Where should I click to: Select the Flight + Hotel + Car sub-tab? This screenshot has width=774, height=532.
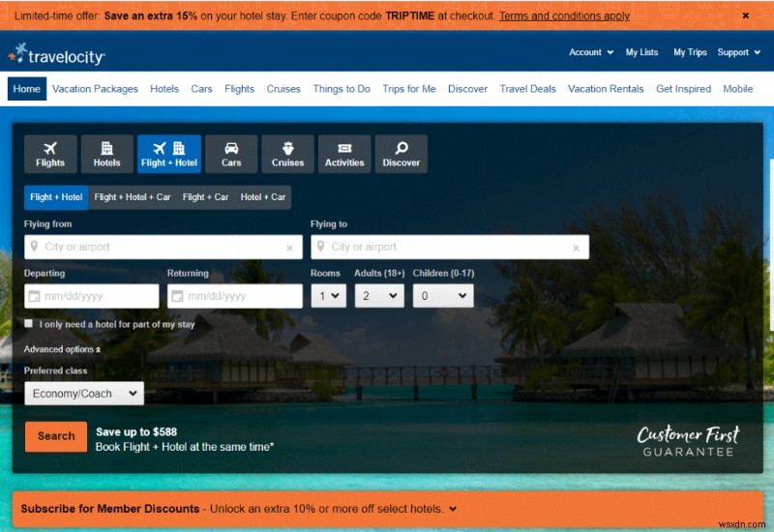pyautogui.click(x=133, y=197)
